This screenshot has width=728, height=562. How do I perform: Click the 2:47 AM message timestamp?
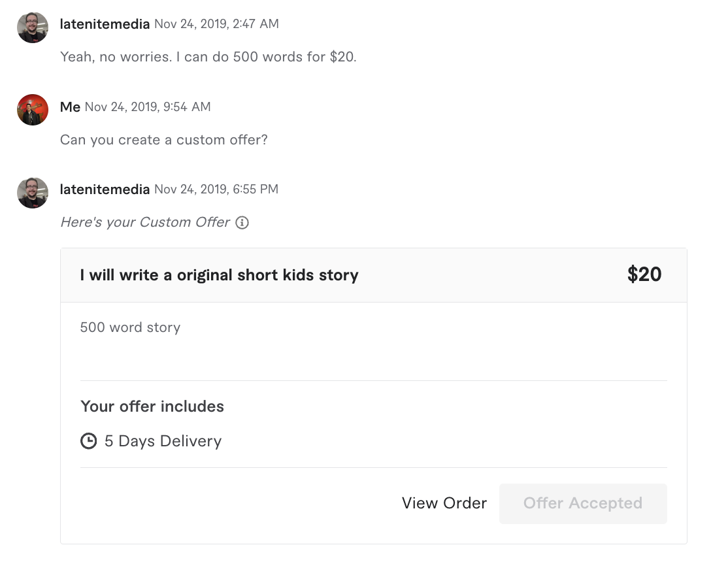216,24
